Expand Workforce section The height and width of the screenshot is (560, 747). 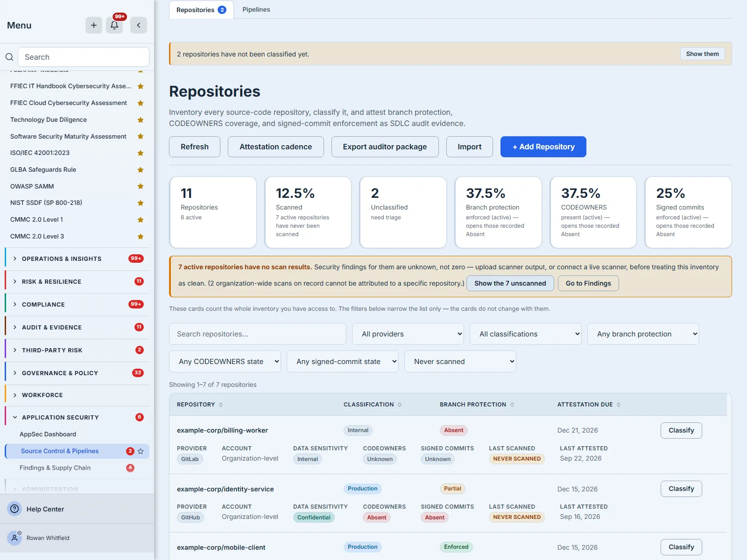point(78,395)
